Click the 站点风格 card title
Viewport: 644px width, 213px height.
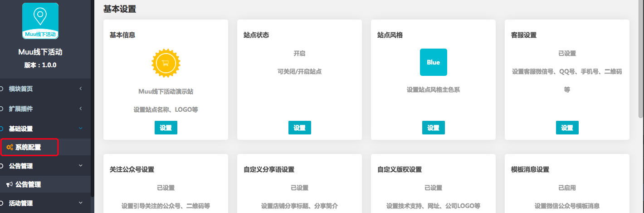(x=390, y=35)
